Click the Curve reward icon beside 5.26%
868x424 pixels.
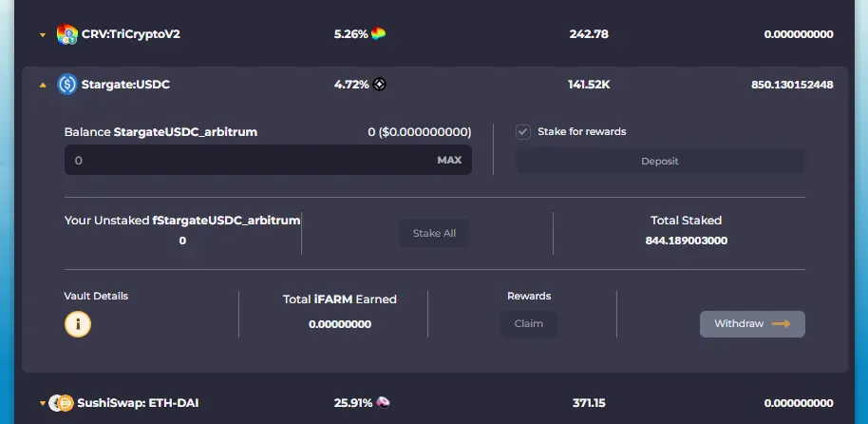point(379,34)
